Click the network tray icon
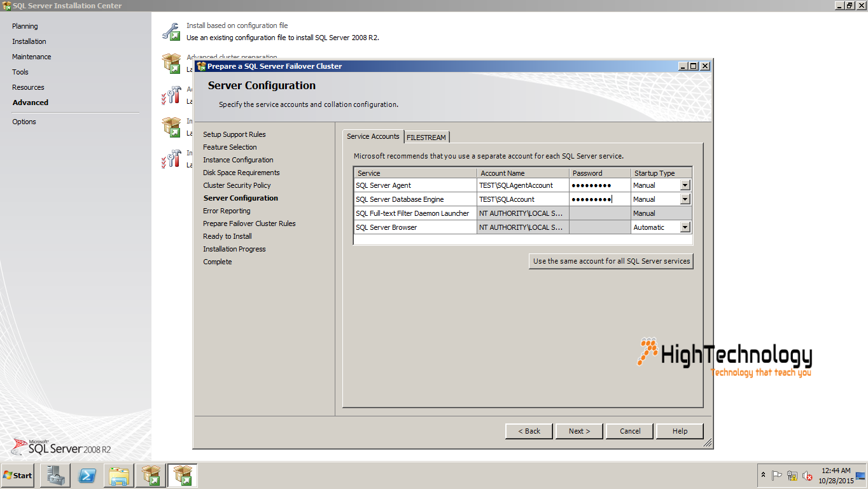 pyautogui.click(x=792, y=476)
